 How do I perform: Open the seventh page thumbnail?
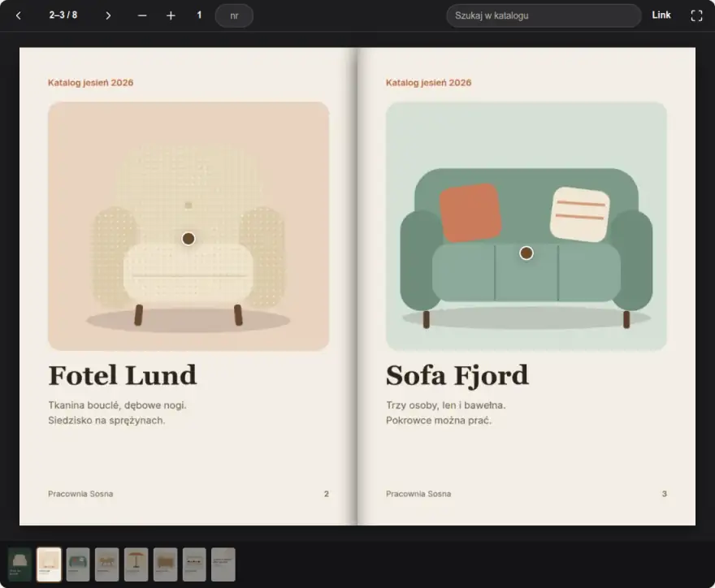tap(194, 564)
